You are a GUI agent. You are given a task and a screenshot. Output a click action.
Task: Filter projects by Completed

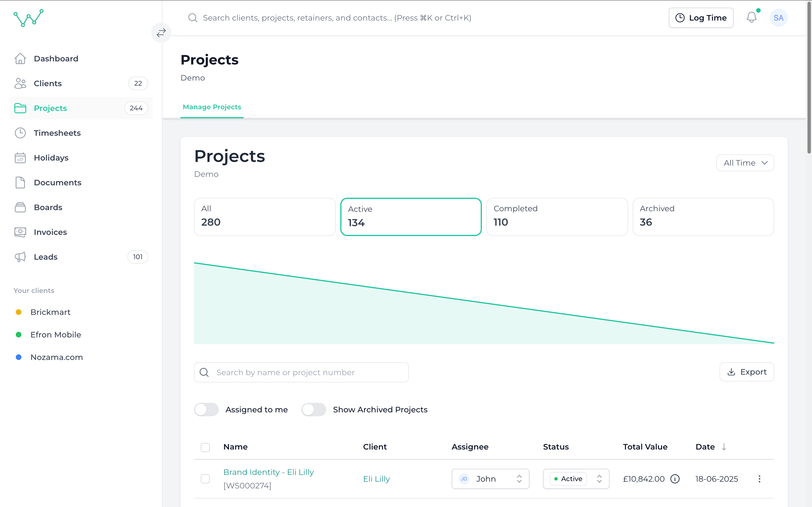click(557, 217)
